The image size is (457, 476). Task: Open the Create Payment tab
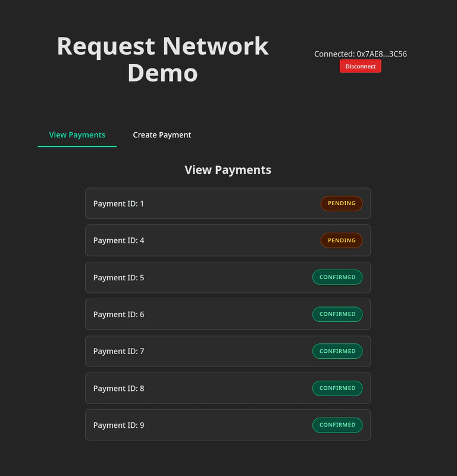click(162, 135)
